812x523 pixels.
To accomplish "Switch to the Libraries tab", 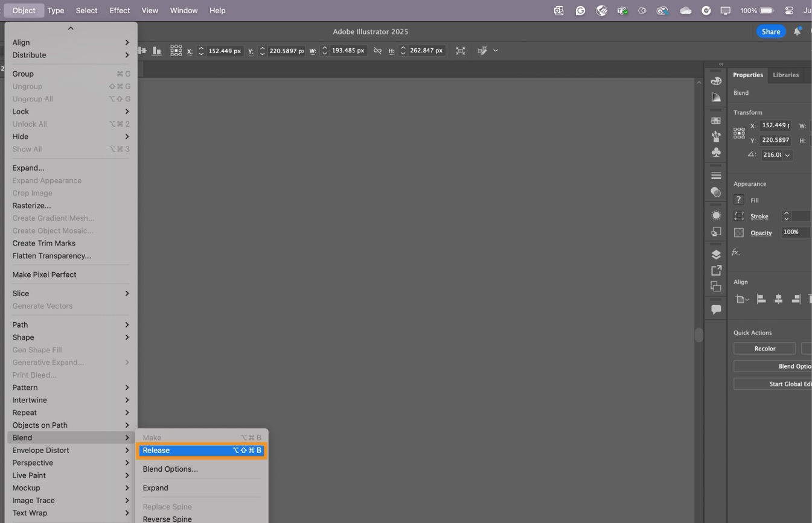I will coord(785,74).
